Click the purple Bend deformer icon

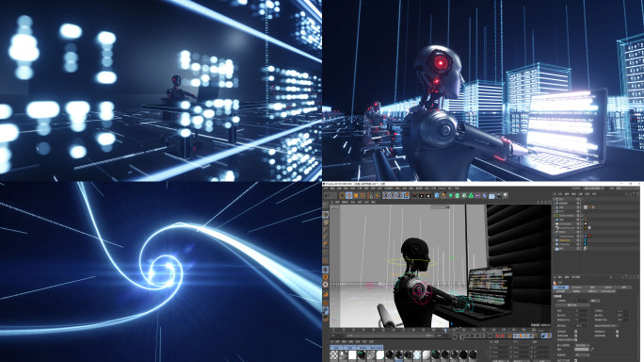pyautogui.click(x=477, y=195)
